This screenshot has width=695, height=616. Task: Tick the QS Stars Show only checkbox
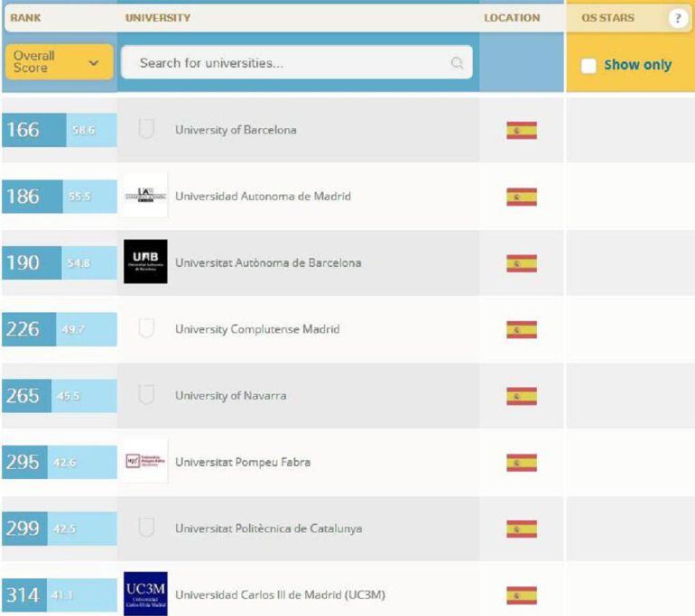[x=588, y=66]
